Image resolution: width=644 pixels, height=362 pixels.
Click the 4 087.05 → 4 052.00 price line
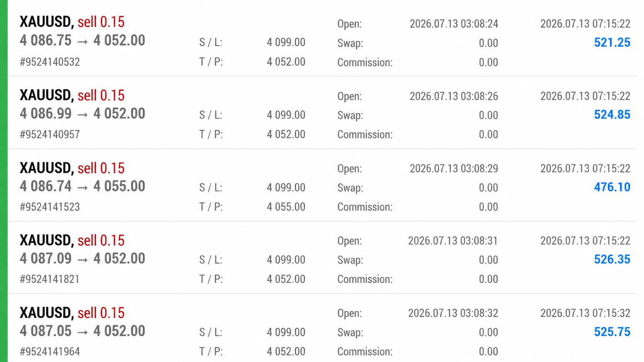click(x=82, y=331)
